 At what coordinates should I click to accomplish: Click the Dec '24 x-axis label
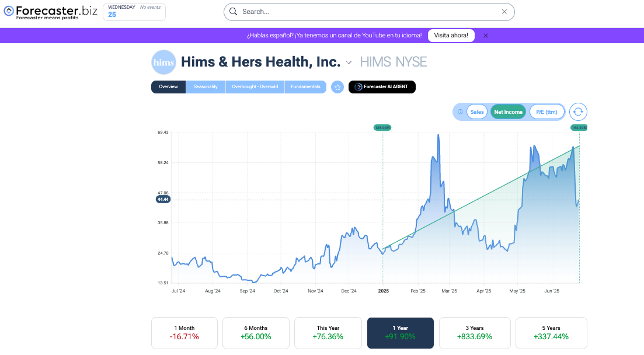[349, 291]
